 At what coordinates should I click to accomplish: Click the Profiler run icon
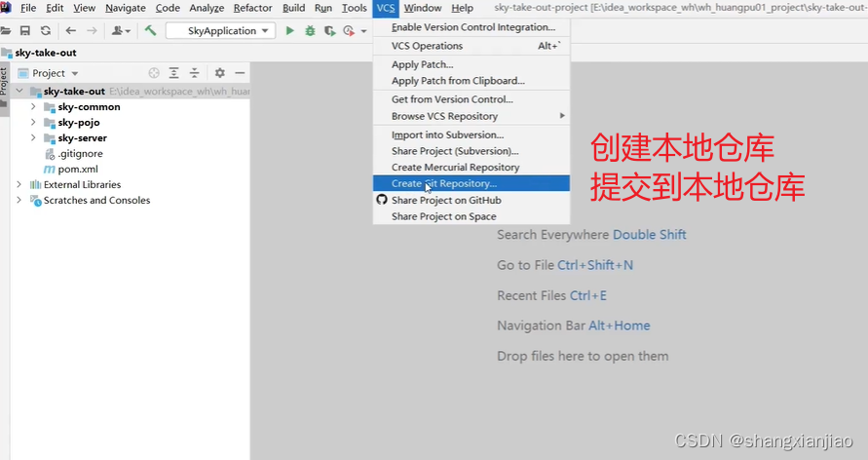click(x=349, y=31)
